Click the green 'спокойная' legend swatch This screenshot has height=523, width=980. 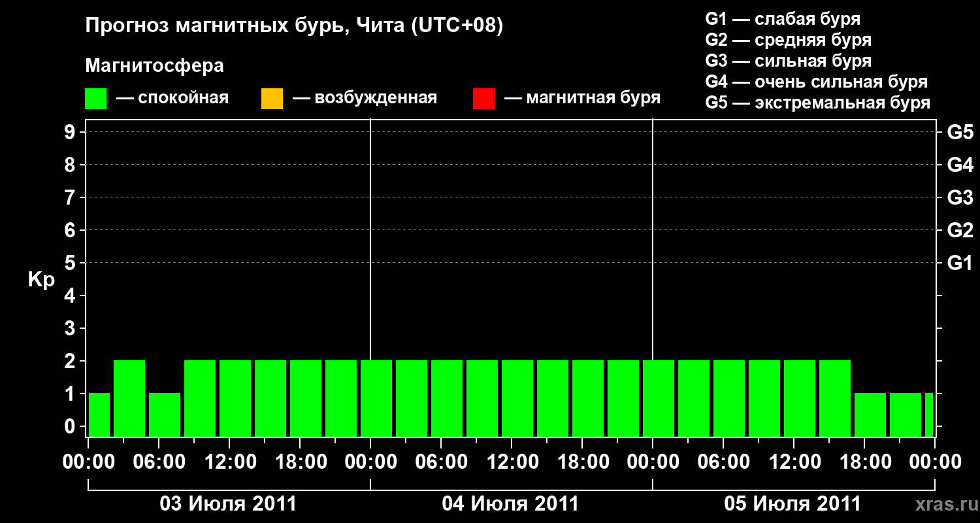[x=96, y=99]
